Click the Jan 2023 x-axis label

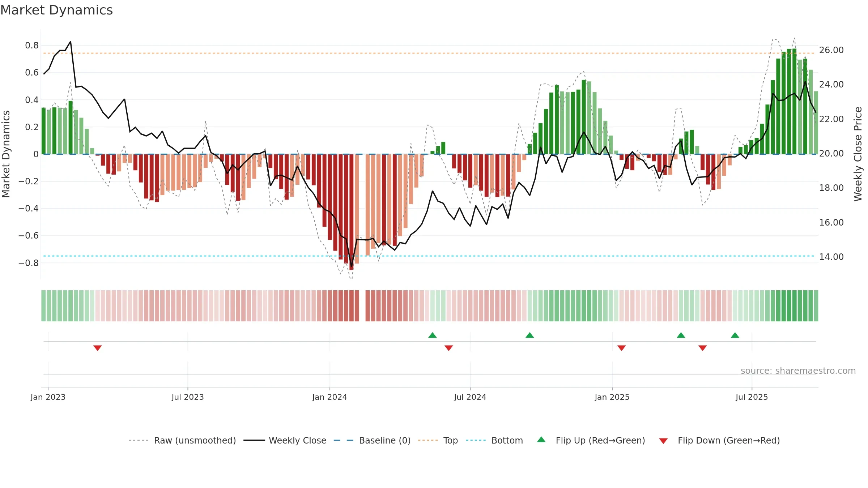[x=48, y=397]
